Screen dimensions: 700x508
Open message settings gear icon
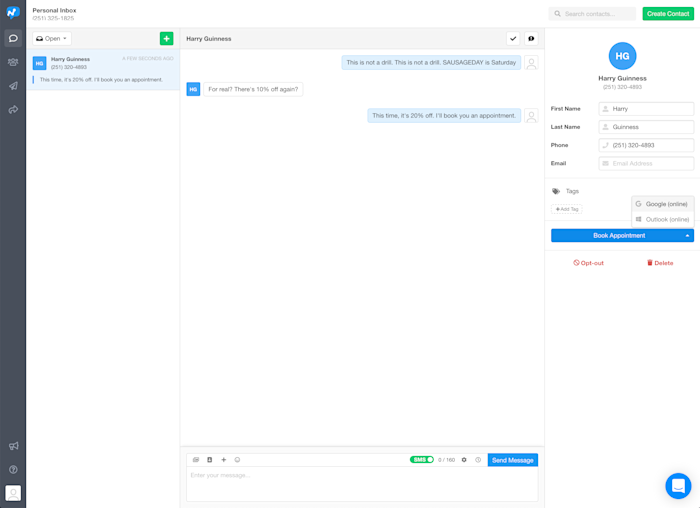click(x=464, y=459)
